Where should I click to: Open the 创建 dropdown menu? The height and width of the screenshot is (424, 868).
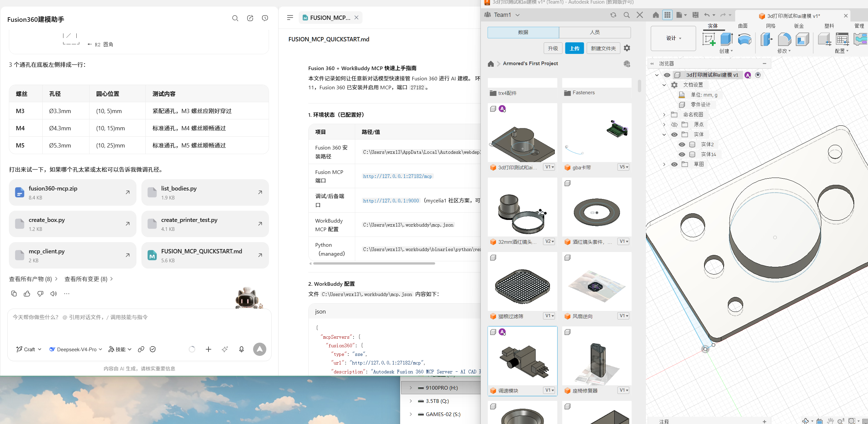coord(726,51)
